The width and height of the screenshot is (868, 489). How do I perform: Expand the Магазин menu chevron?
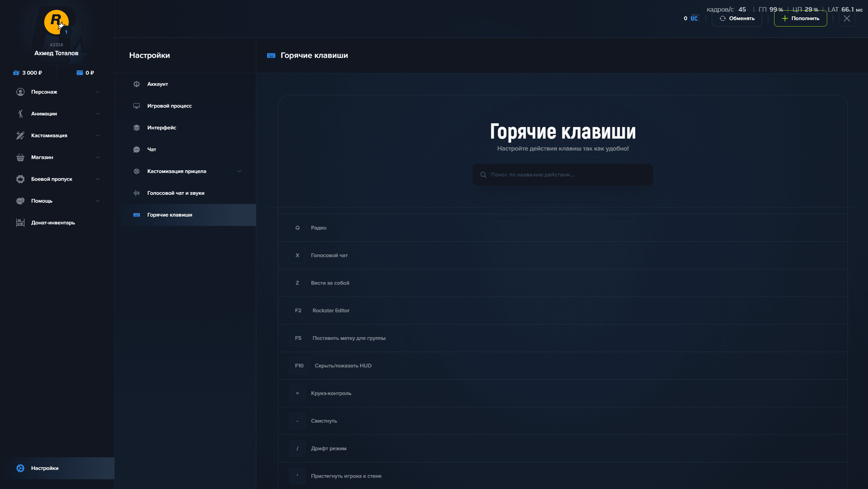point(98,157)
